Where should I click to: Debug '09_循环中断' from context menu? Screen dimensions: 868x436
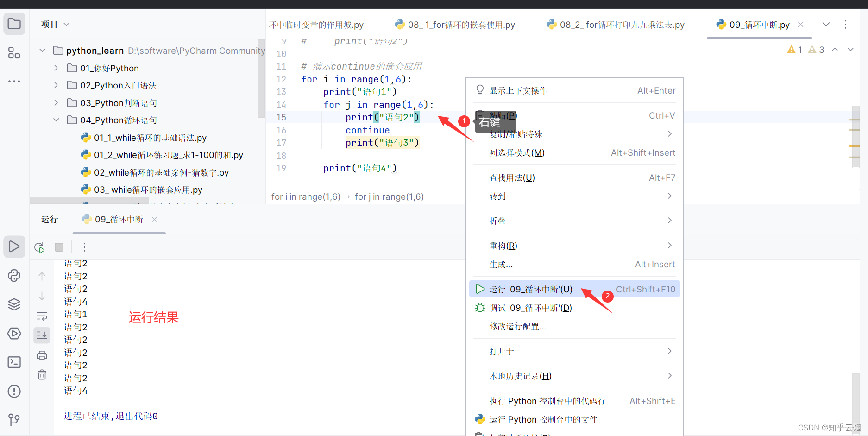tap(574, 308)
